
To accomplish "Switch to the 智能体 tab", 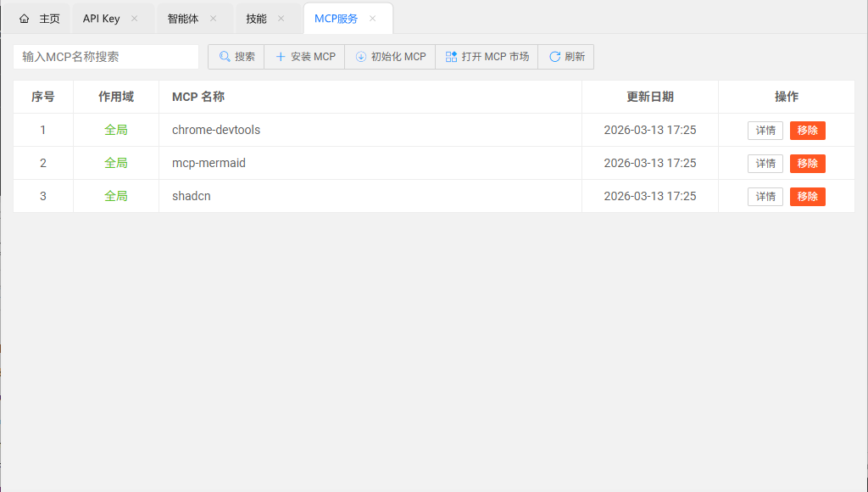I will coord(182,19).
